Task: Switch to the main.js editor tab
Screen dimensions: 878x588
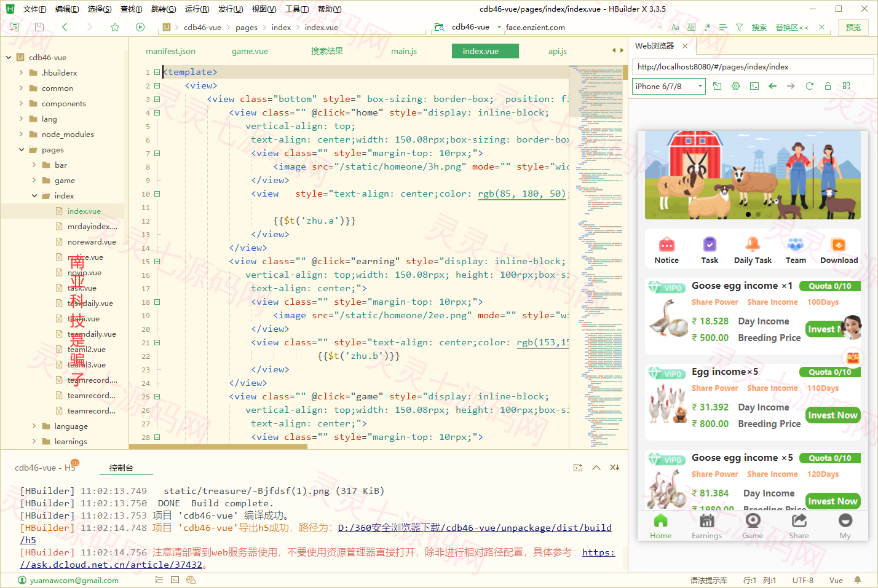Action: click(404, 51)
